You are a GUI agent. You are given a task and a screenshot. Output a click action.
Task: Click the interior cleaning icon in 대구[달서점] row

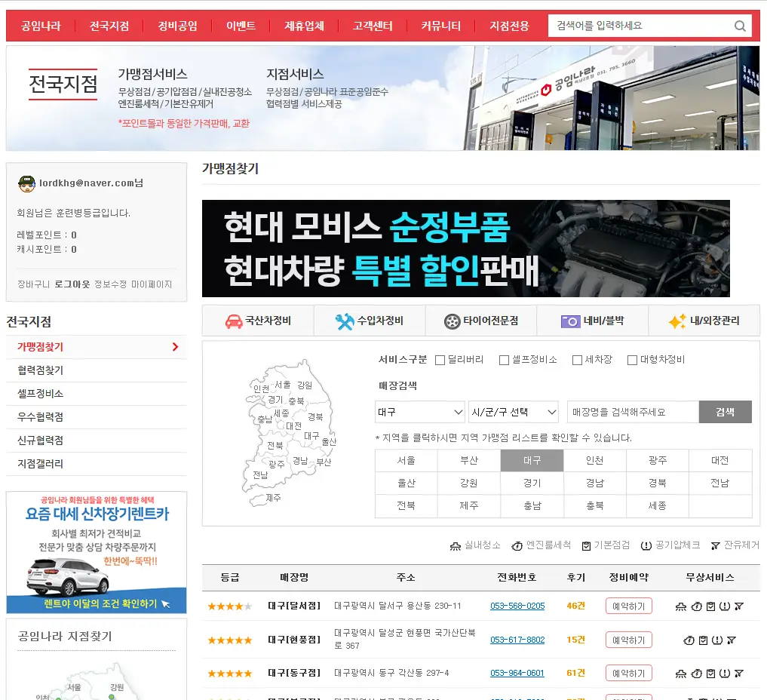(681, 606)
